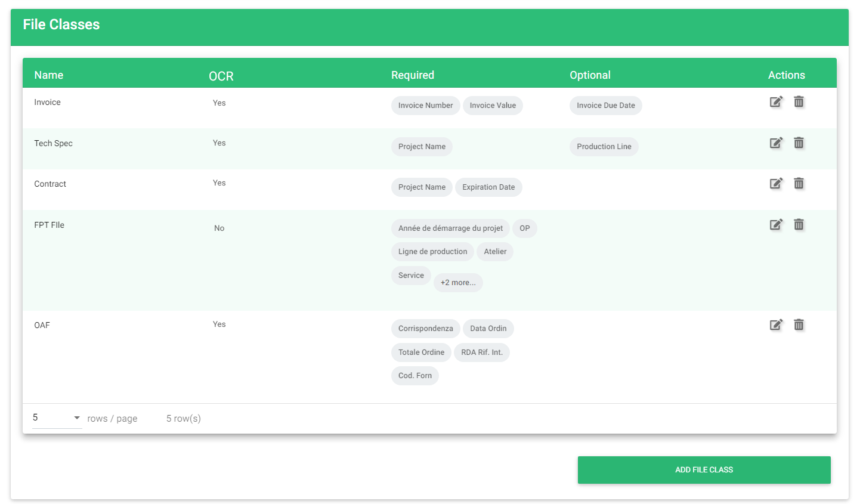Select the Tech Spec name cell

pyautogui.click(x=53, y=144)
